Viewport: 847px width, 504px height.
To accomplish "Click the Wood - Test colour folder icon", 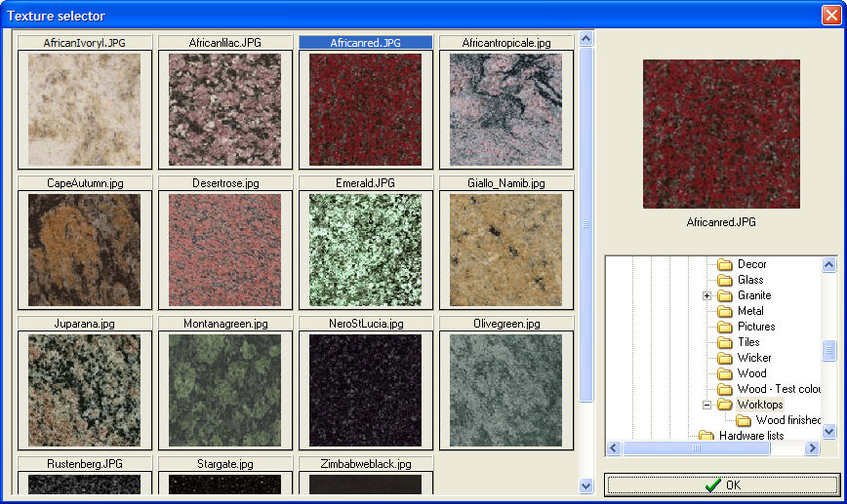I will pyautogui.click(x=724, y=389).
